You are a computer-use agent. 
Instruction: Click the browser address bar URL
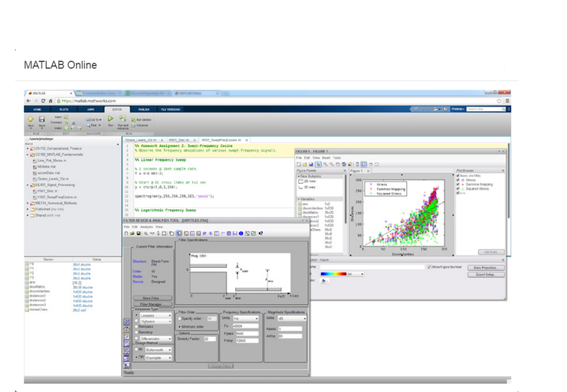89,101
